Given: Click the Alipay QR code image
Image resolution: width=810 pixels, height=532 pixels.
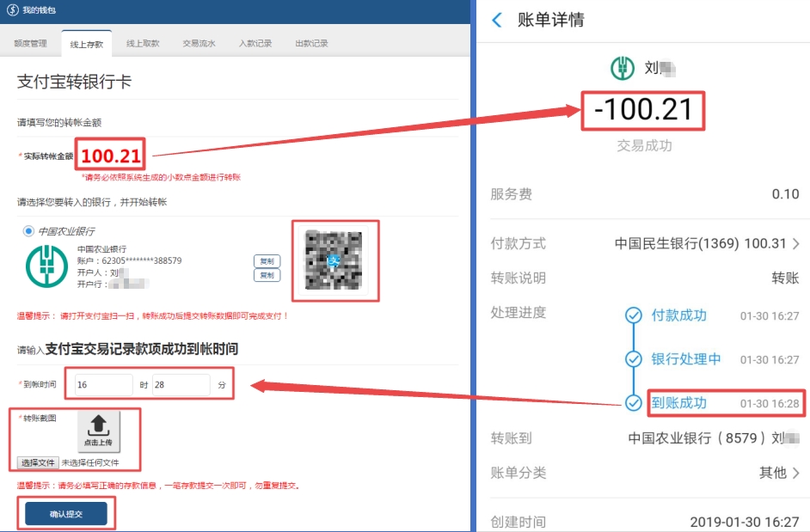Looking at the screenshot, I should pos(334,261).
